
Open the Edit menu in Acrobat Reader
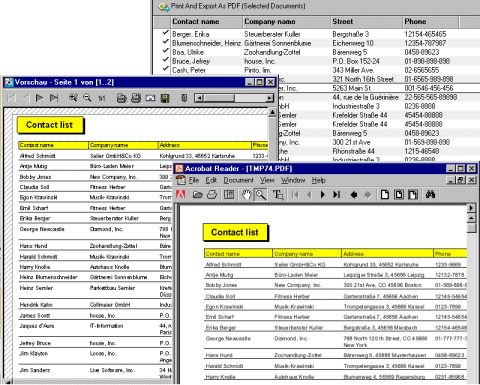[x=211, y=180]
